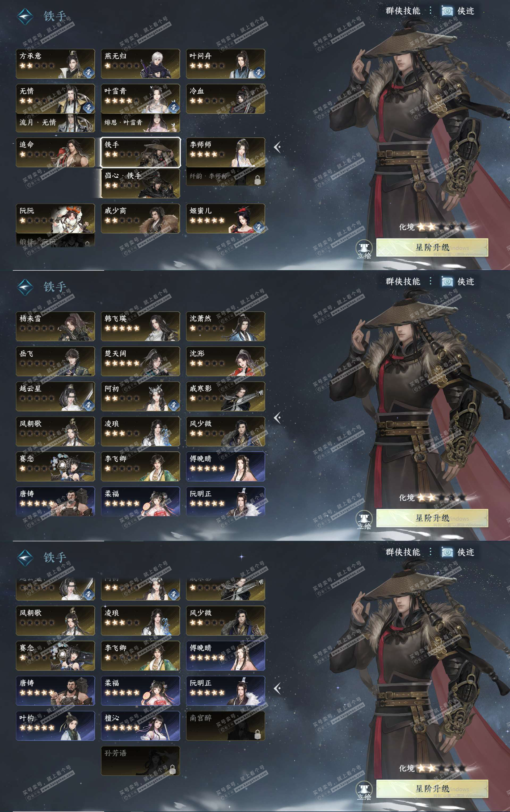The image size is (510, 812).
Task: Select the 杨未雪 character card
Action: 55,326
